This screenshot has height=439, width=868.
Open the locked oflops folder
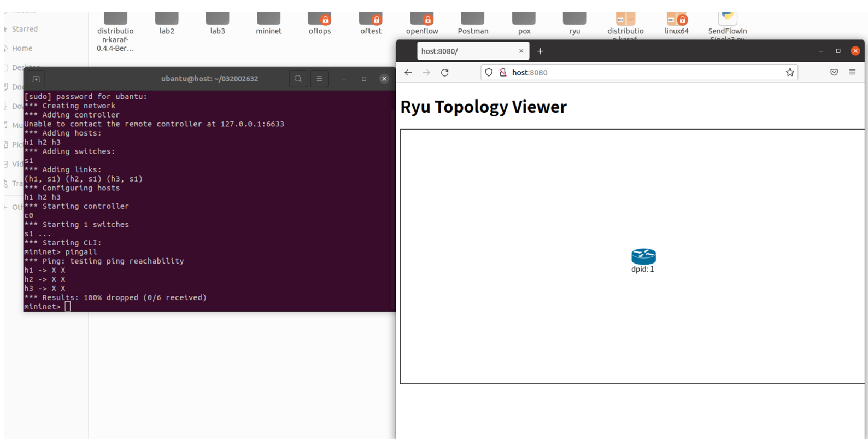320,24
